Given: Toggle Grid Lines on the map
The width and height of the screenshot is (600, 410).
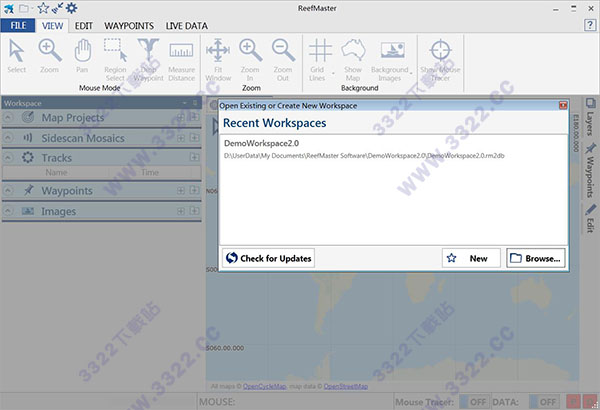Looking at the screenshot, I should [x=319, y=60].
